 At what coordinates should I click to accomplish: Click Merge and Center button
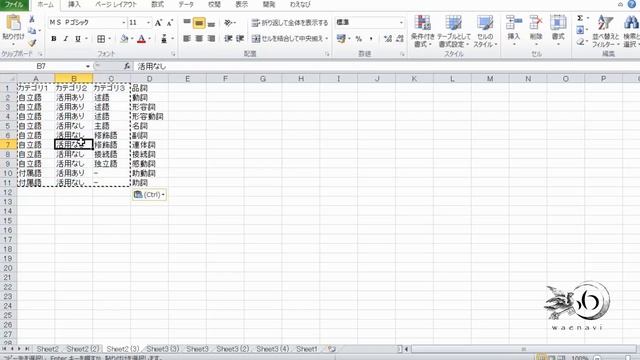(x=290, y=39)
